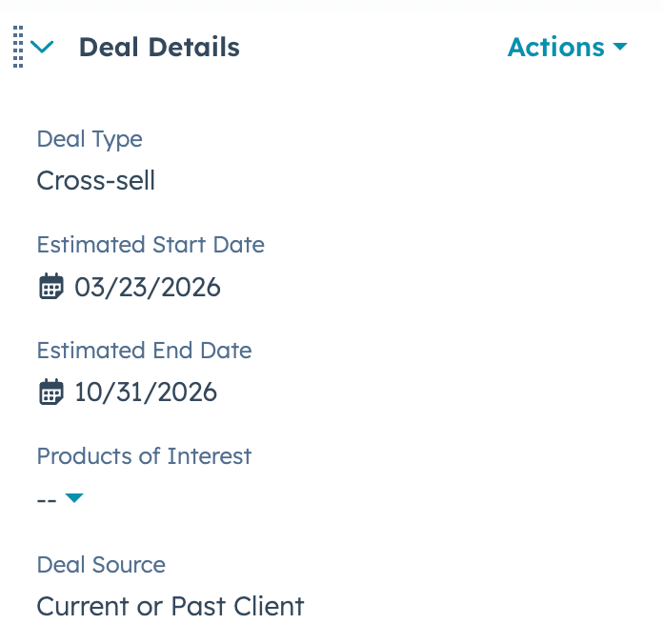Screen dimensions: 663x644
Task: Open the Actions menu
Action: click(556, 48)
